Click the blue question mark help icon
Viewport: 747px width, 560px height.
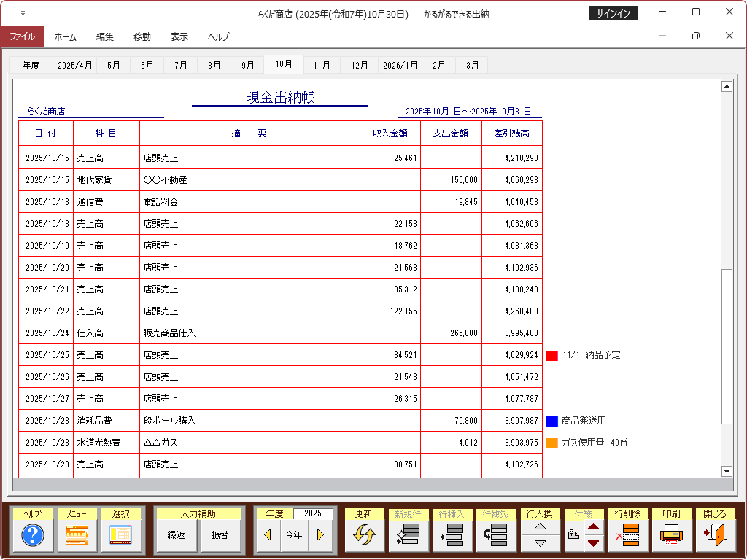tap(33, 536)
